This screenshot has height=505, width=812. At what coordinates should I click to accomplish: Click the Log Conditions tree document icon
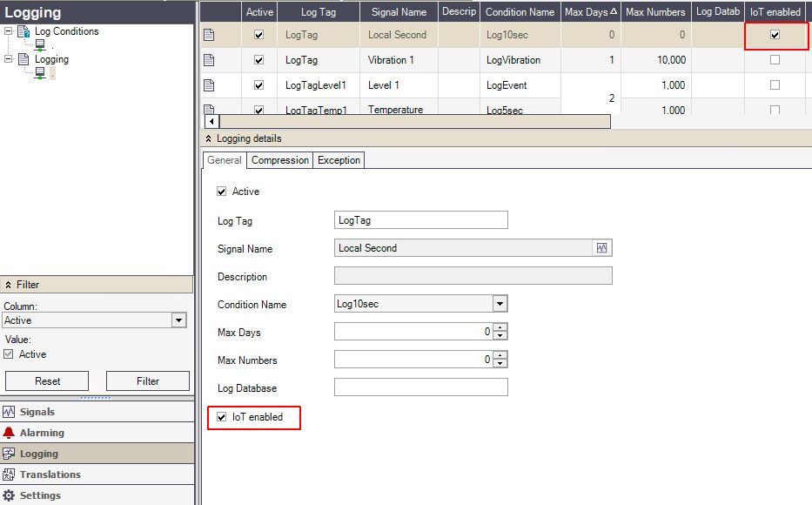23,31
